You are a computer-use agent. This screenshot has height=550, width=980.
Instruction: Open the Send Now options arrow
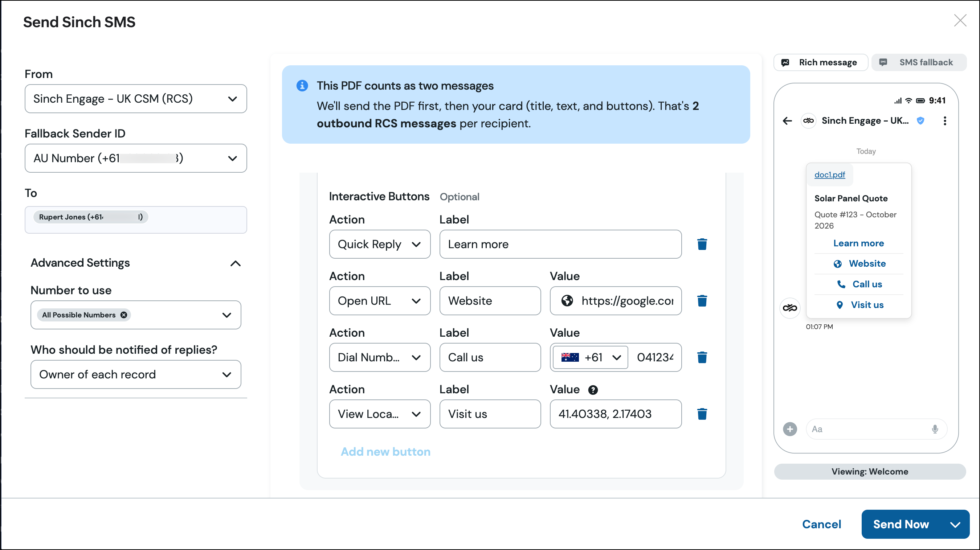[x=955, y=524]
